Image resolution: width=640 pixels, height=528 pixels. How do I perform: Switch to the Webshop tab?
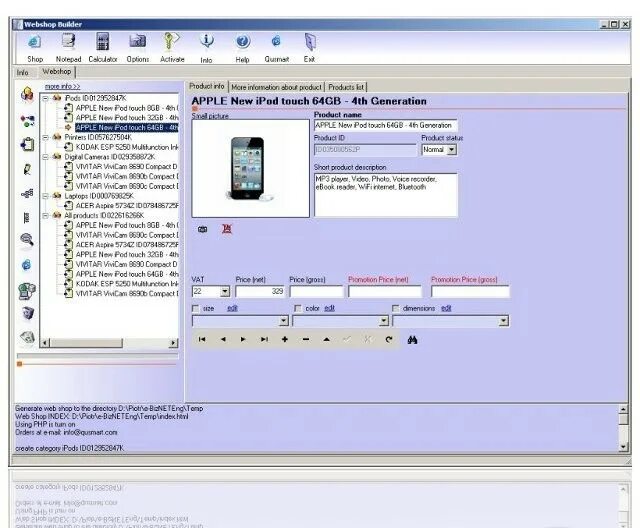click(57, 72)
